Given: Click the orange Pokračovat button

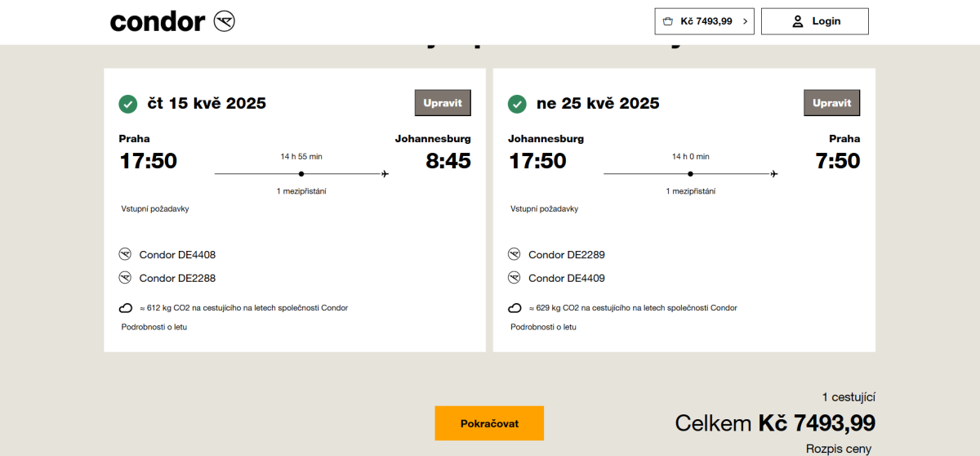Looking at the screenshot, I should pyautogui.click(x=489, y=423).
